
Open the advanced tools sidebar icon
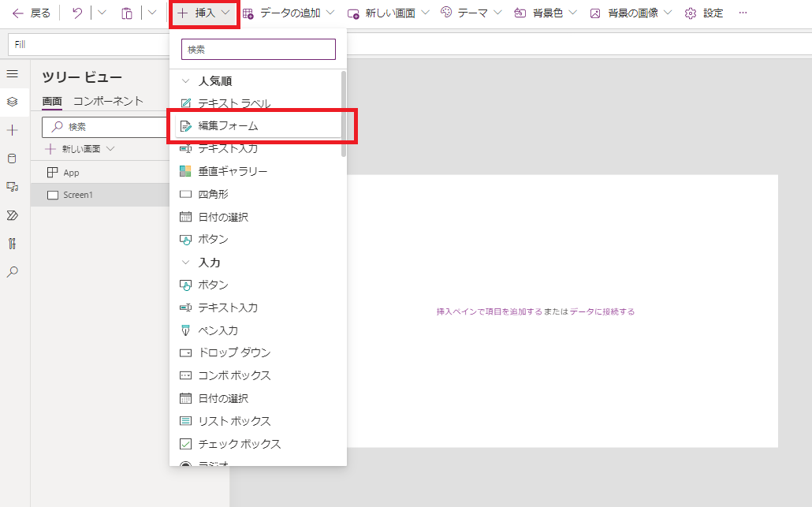(11, 243)
